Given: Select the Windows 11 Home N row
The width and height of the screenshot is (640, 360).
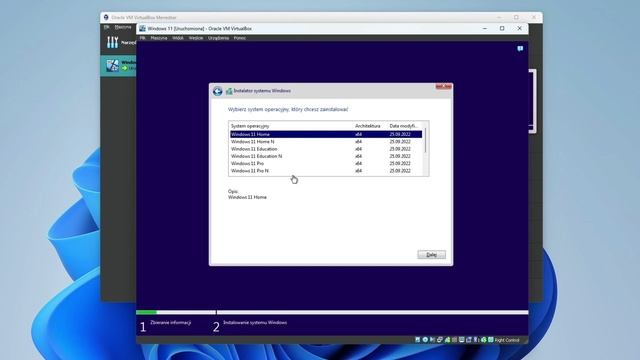Looking at the screenshot, I should click(x=326, y=142).
